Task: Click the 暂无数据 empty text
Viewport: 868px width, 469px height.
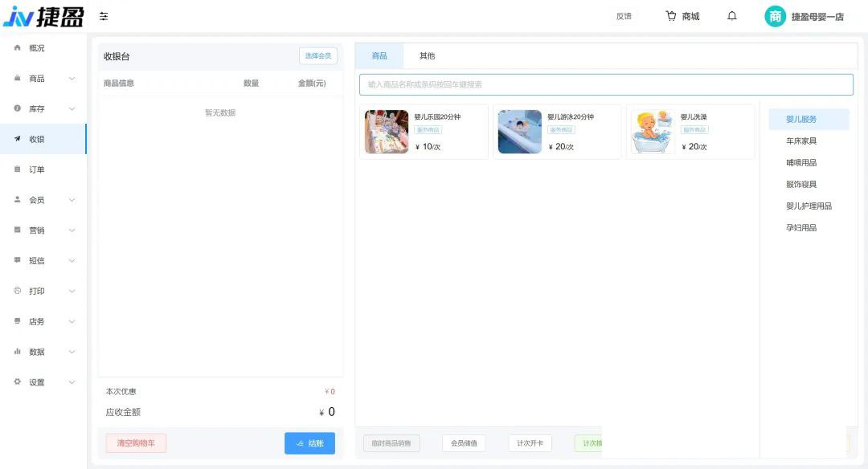Action: 220,112
